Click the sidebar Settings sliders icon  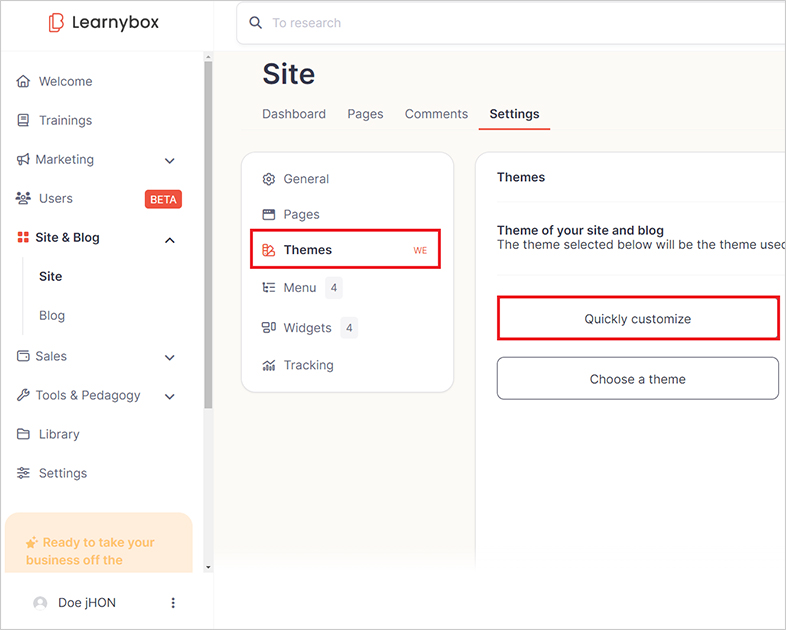tap(23, 473)
